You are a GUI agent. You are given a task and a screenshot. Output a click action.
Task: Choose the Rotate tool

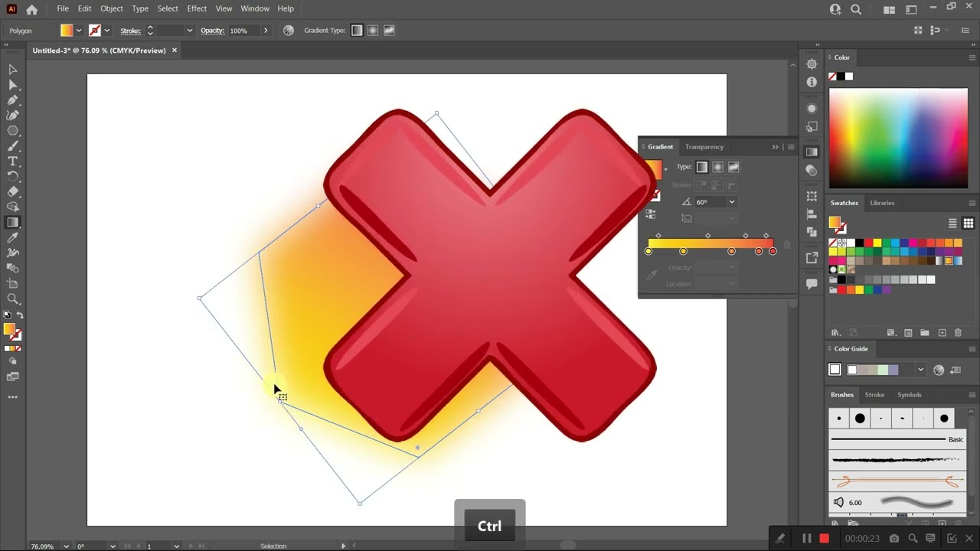[13, 177]
